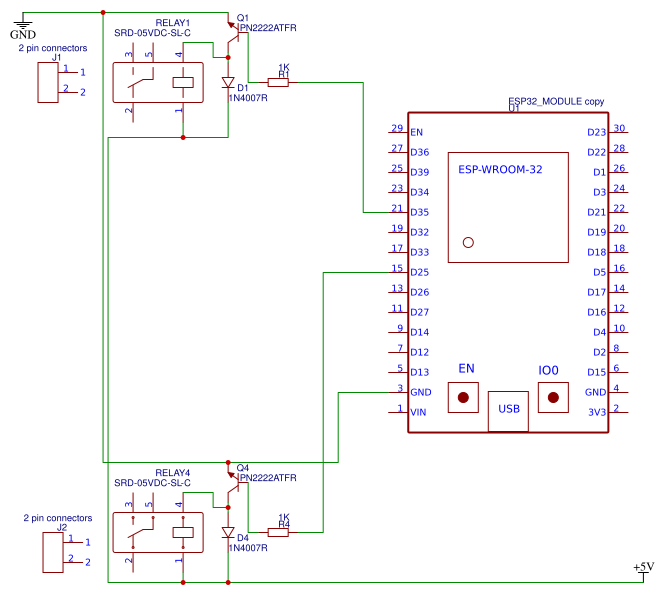Click pin 7 D12 on the module

click(398, 352)
